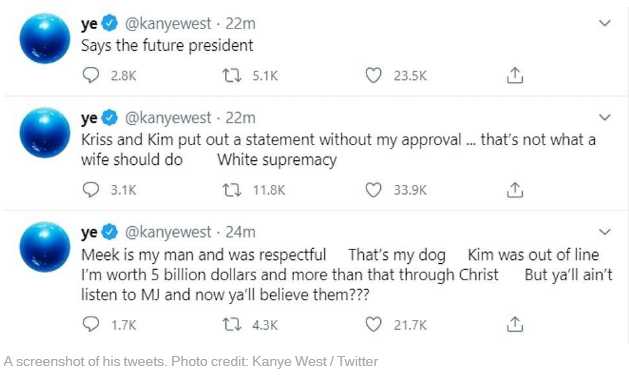Share the "White supremacy" tweet
This screenshot has height=380, width=629.
(515, 189)
